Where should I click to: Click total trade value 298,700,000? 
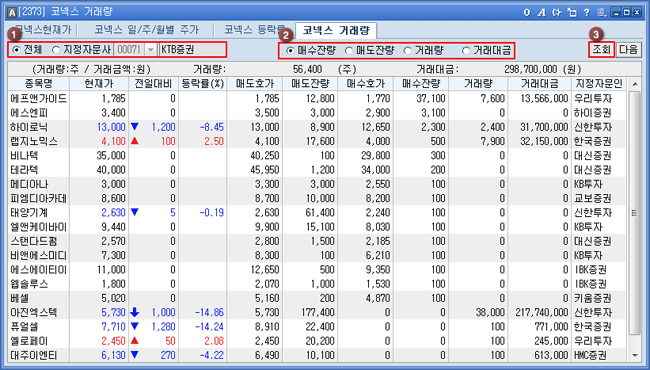point(530,69)
